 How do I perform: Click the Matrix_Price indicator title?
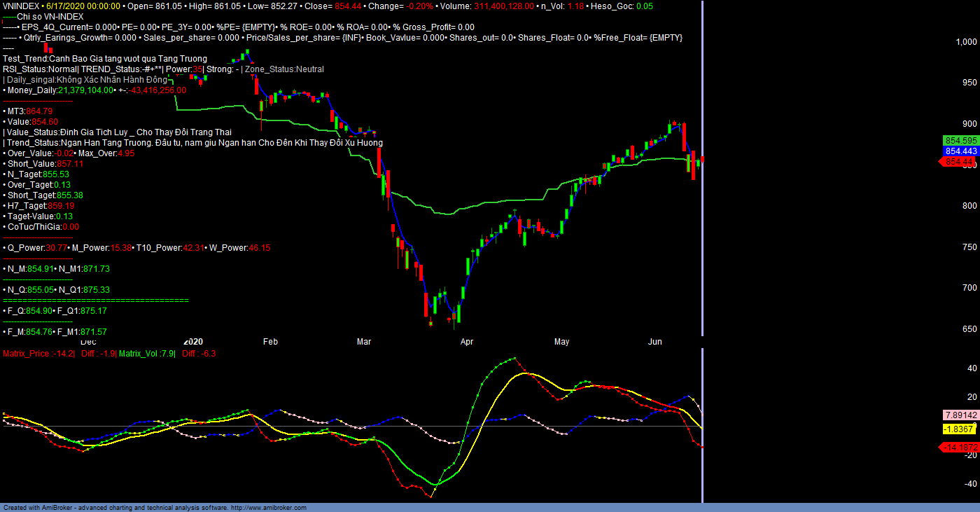[x=38, y=354]
